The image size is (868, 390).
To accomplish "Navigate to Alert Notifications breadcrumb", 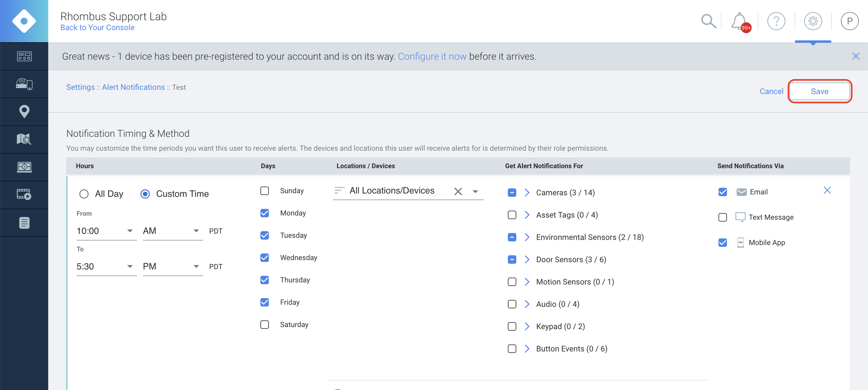I will click(133, 87).
